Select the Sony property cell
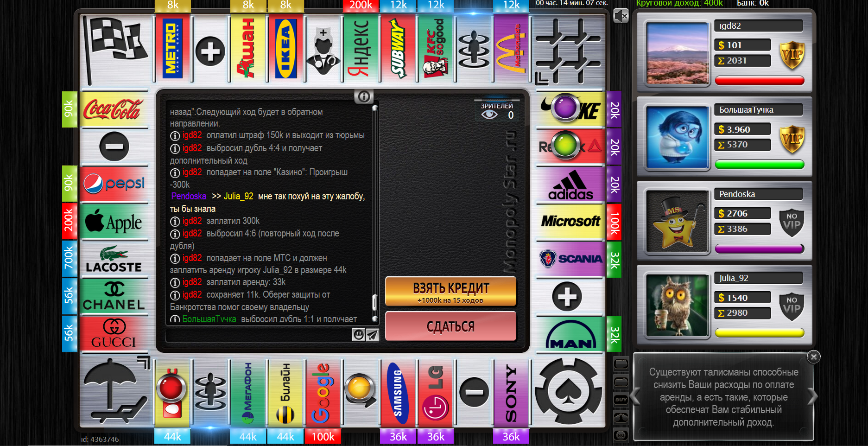Image resolution: width=868 pixels, height=446 pixels. [x=511, y=393]
